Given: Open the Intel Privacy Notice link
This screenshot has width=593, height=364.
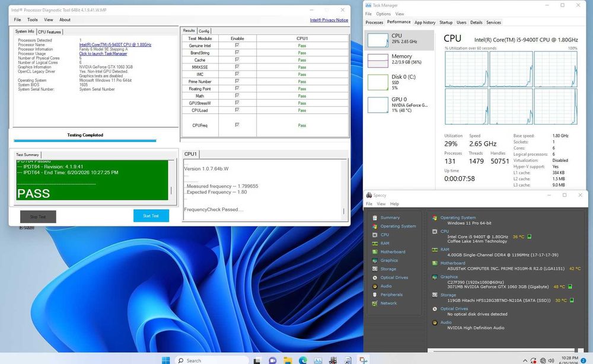Looking at the screenshot, I should 329,20.
